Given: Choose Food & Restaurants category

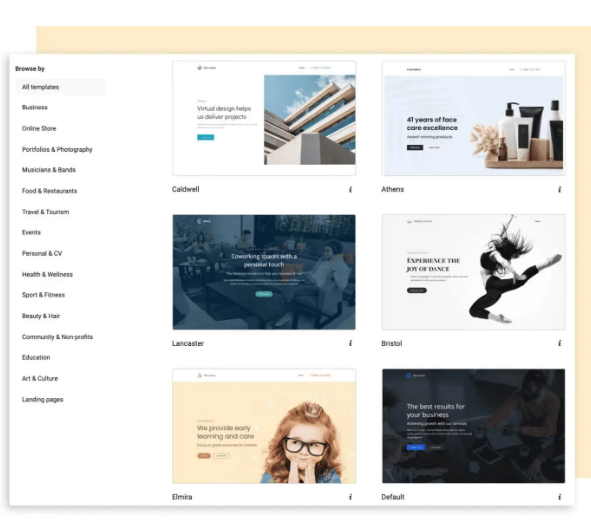Looking at the screenshot, I should point(49,191).
